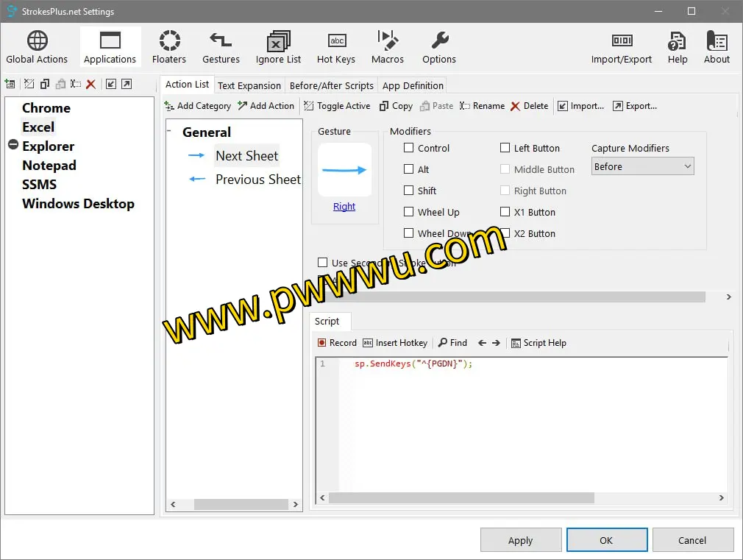Open the Ignore List
Image resolution: width=743 pixels, height=560 pixels.
(278, 46)
